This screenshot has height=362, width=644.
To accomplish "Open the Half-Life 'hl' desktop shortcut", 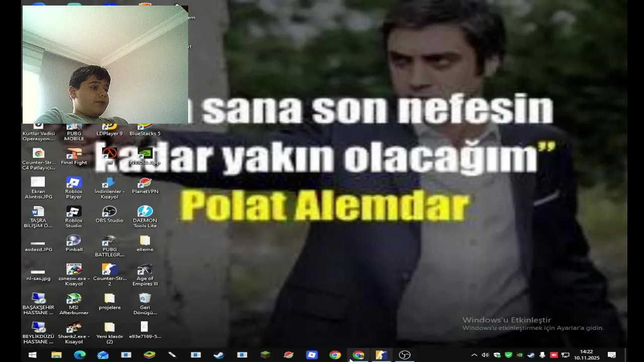I will click(109, 156).
